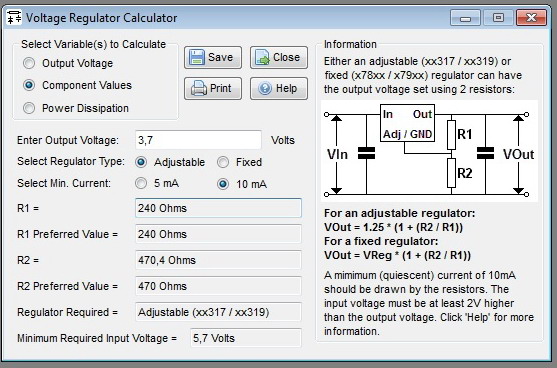Click the VOut label in the diagram
The width and height of the screenshot is (557, 368).
click(518, 155)
